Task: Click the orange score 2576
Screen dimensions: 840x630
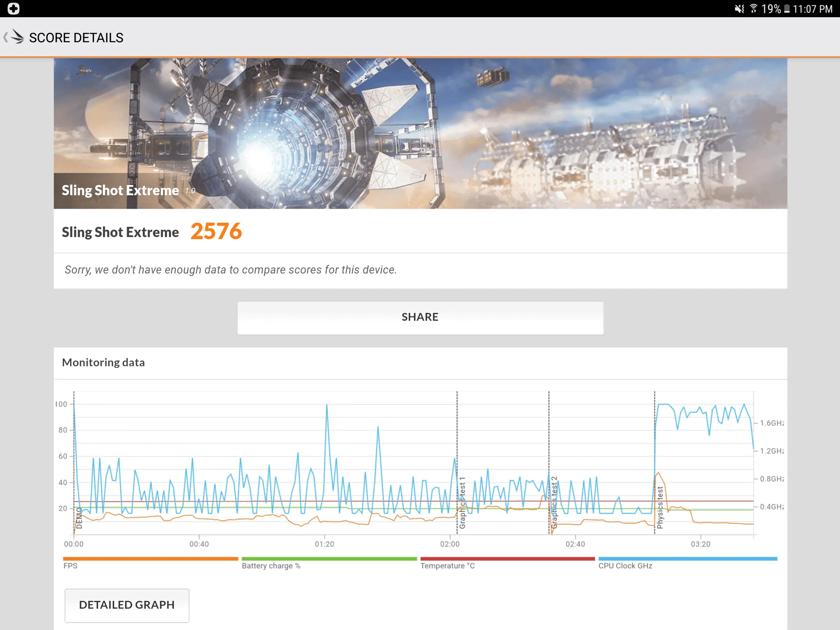Action: [216, 231]
